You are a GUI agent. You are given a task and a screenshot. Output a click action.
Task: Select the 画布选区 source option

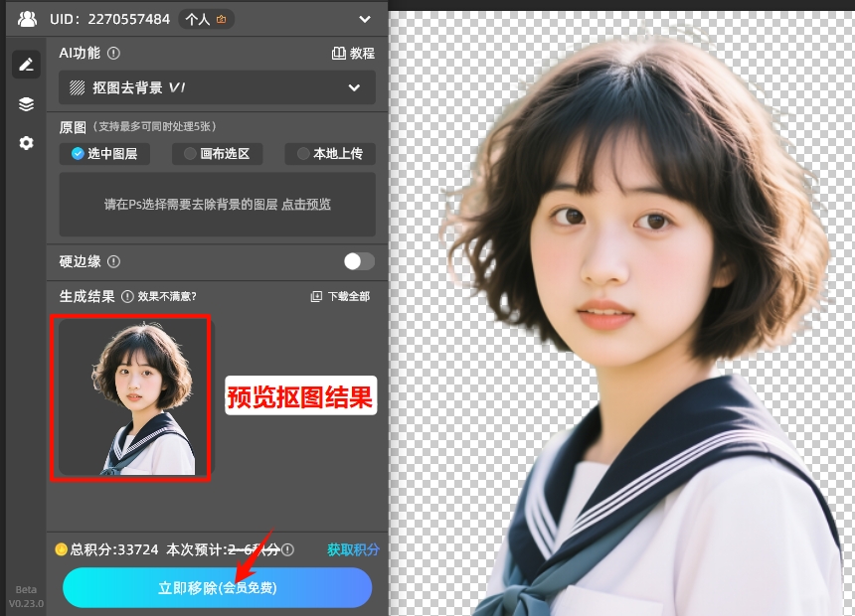coord(217,154)
